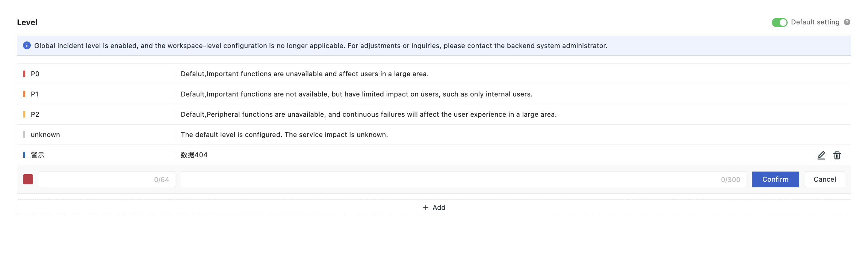Open the red color picker for new level
868x253 pixels.
point(28,179)
